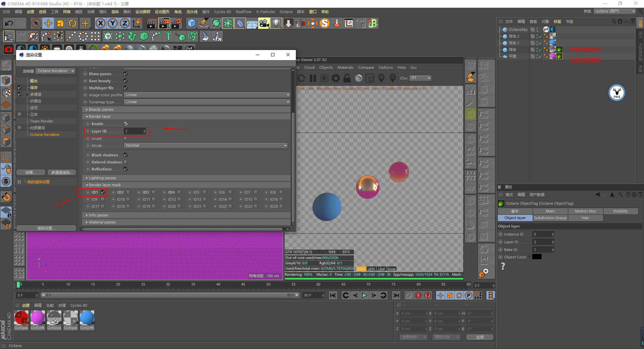Screen dimensions: 644x349
Task: Toggle the ID1 render layer mask checkbox
Action: tap(103, 192)
